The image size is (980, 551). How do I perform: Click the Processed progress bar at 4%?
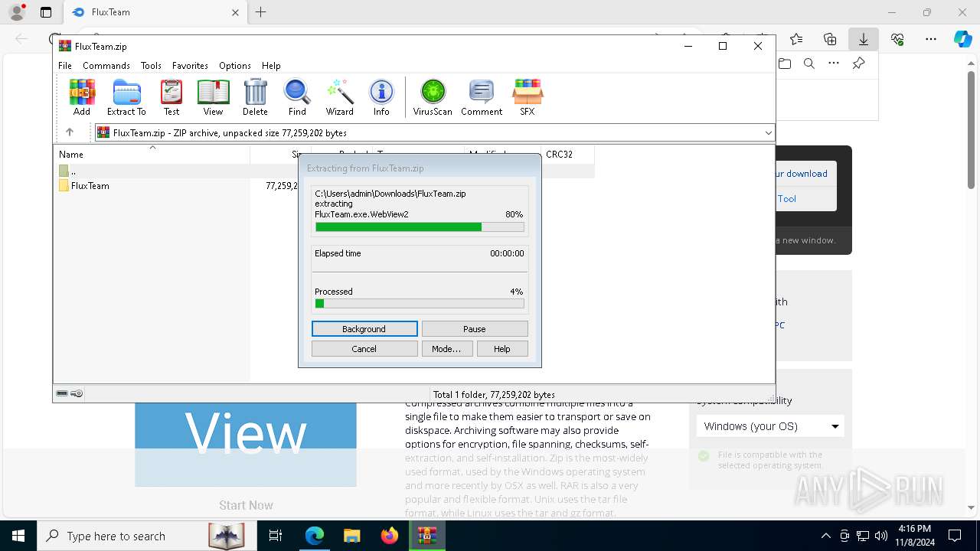pyautogui.click(x=420, y=304)
